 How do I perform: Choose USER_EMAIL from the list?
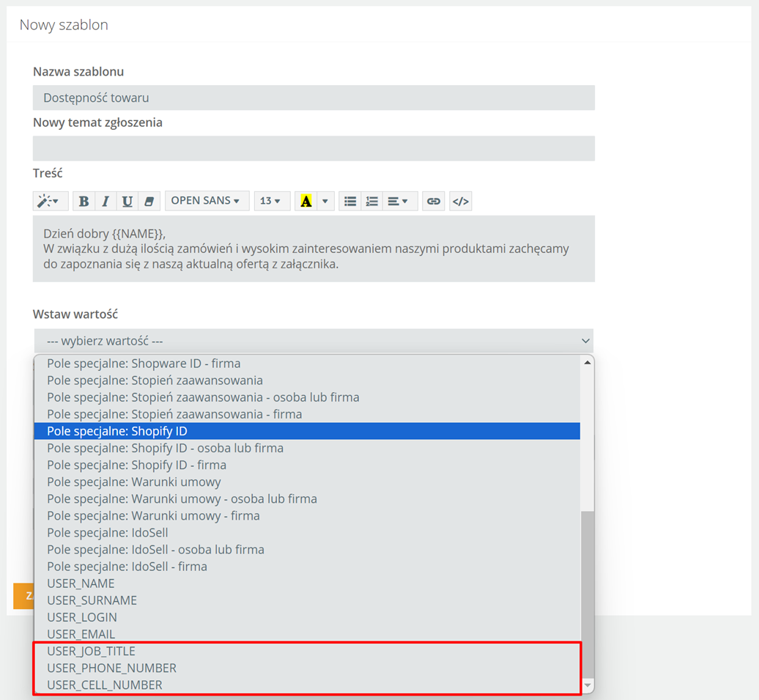307,635
